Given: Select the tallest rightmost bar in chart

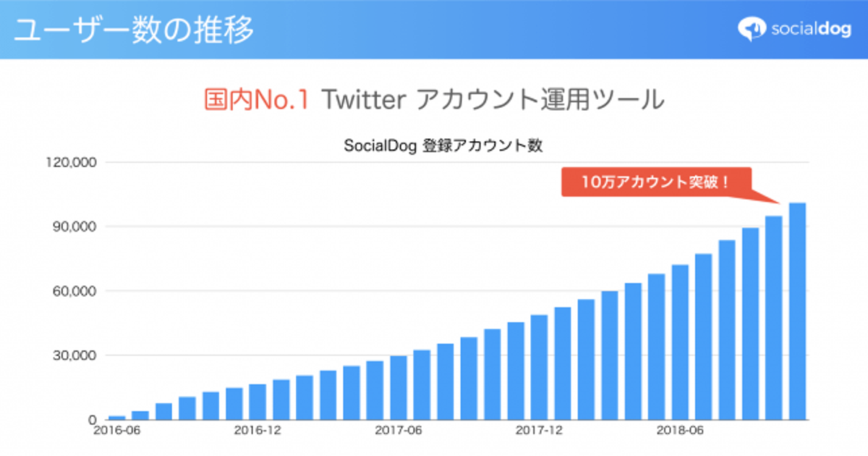Looking at the screenshot, I should coord(797,311).
